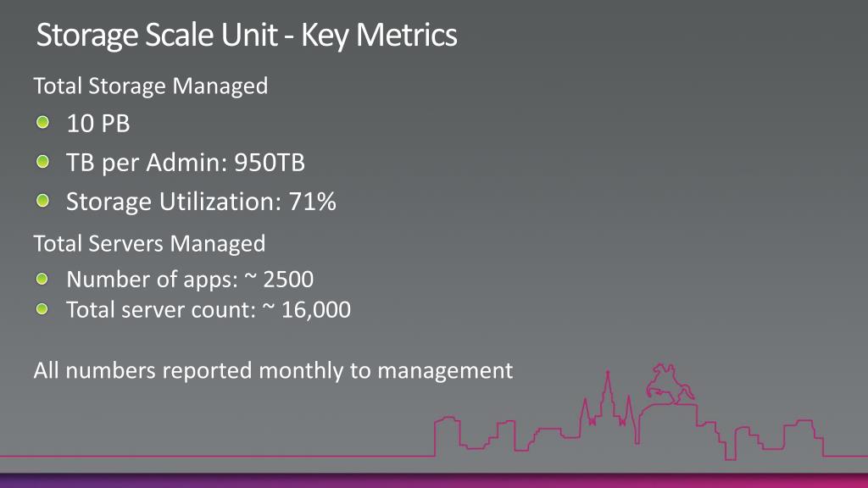Click the green bullet beside TB per Admin
This screenshot has height=488, width=868.
[x=42, y=162]
